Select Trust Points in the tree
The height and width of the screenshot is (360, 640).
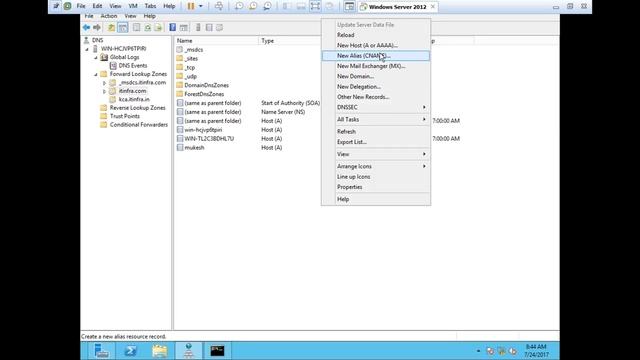pyautogui.click(x=124, y=116)
